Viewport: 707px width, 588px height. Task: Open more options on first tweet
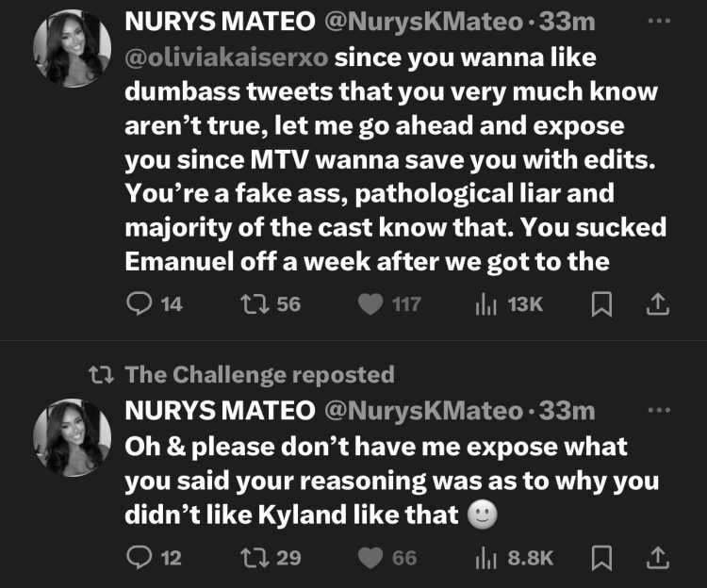coord(659,21)
